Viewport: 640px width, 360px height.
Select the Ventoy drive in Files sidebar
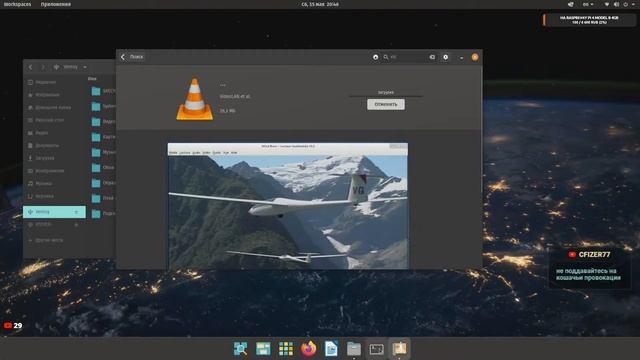(54, 212)
